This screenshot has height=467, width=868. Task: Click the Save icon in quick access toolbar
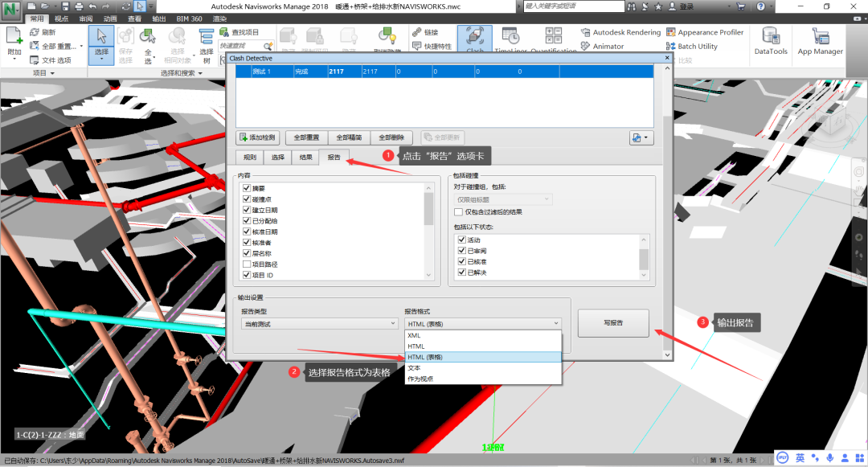[65, 6]
